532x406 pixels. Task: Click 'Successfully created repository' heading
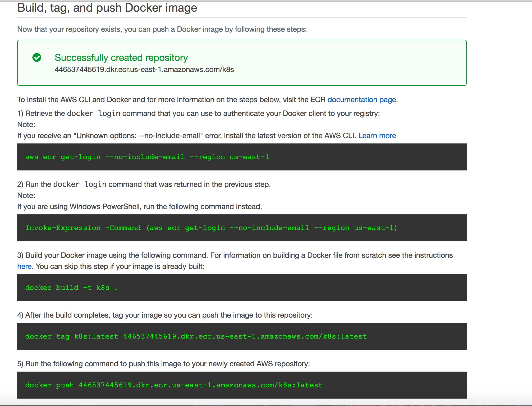(x=121, y=57)
